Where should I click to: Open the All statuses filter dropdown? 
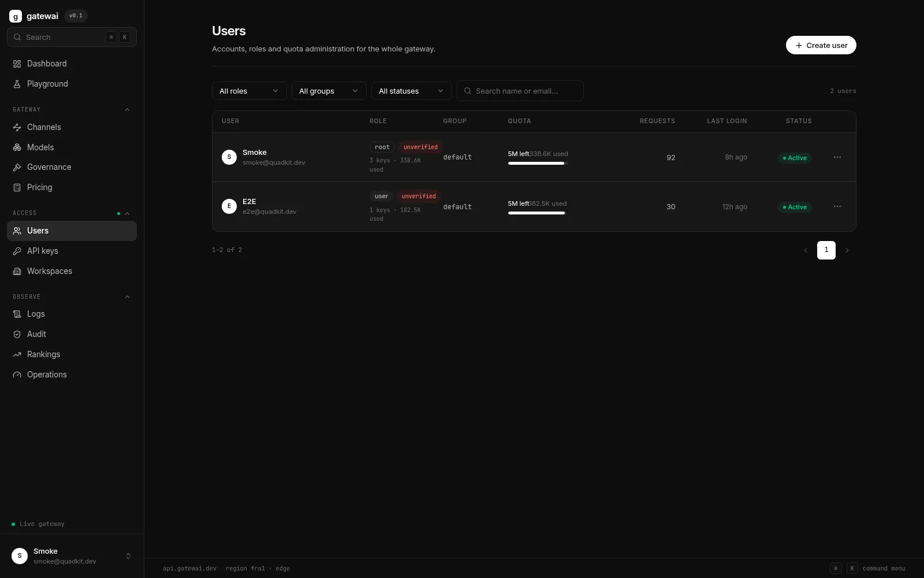(x=412, y=91)
